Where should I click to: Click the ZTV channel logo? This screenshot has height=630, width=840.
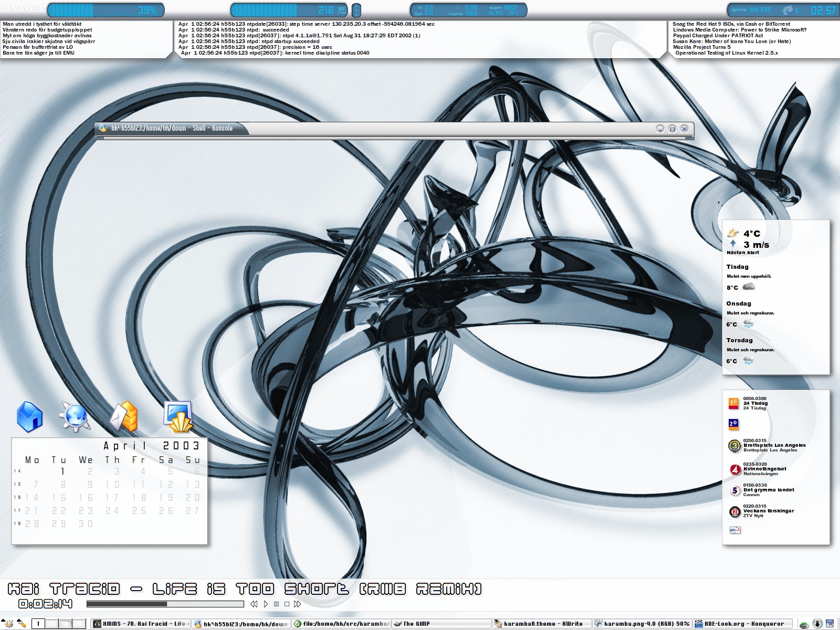click(735, 511)
